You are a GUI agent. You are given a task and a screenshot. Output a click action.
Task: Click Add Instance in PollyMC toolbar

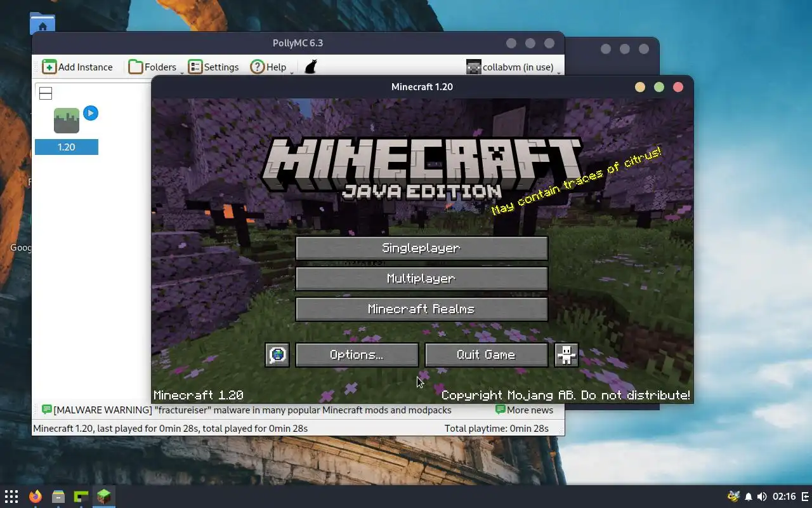[x=77, y=67]
